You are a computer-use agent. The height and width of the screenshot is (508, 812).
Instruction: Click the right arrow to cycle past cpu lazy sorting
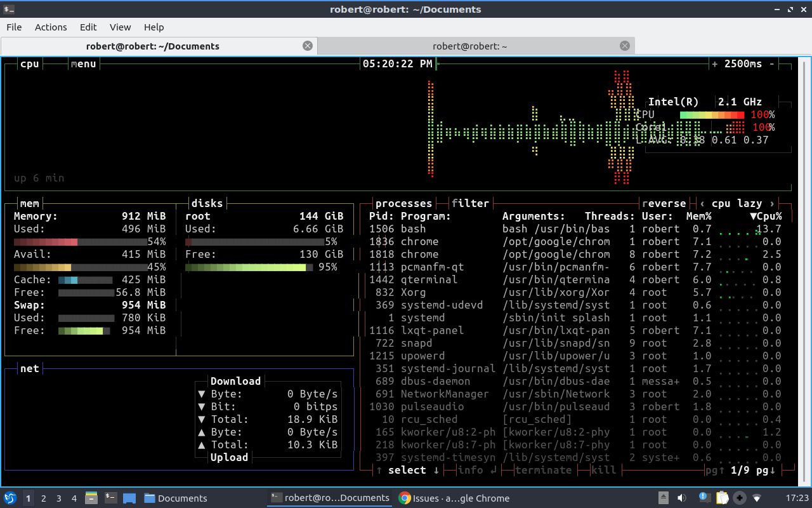(771, 203)
